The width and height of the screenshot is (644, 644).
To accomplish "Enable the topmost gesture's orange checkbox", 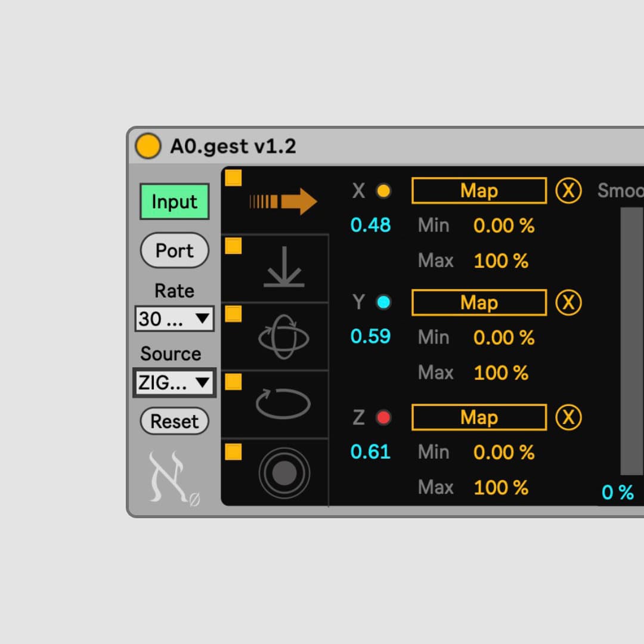I will [x=233, y=177].
